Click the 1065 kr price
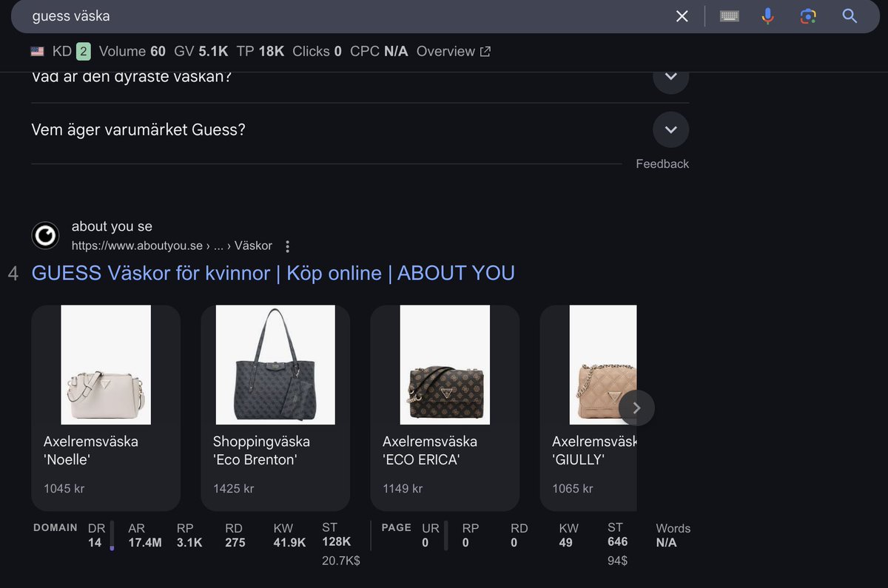Image resolution: width=888 pixels, height=588 pixels. pyautogui.click(x=572, y=489)
